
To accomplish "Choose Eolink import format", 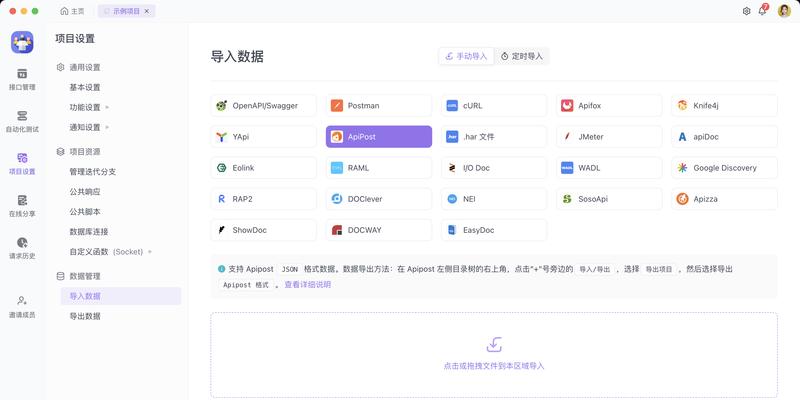I will pyautogui.click(x=263, y=168).
